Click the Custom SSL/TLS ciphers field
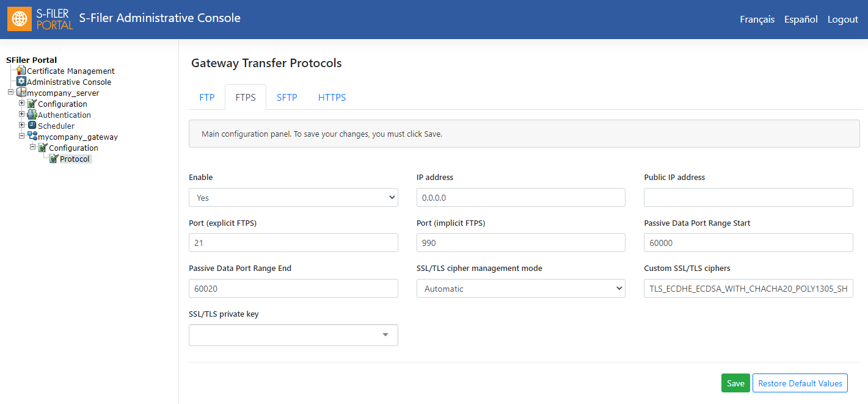 (748, 289)
